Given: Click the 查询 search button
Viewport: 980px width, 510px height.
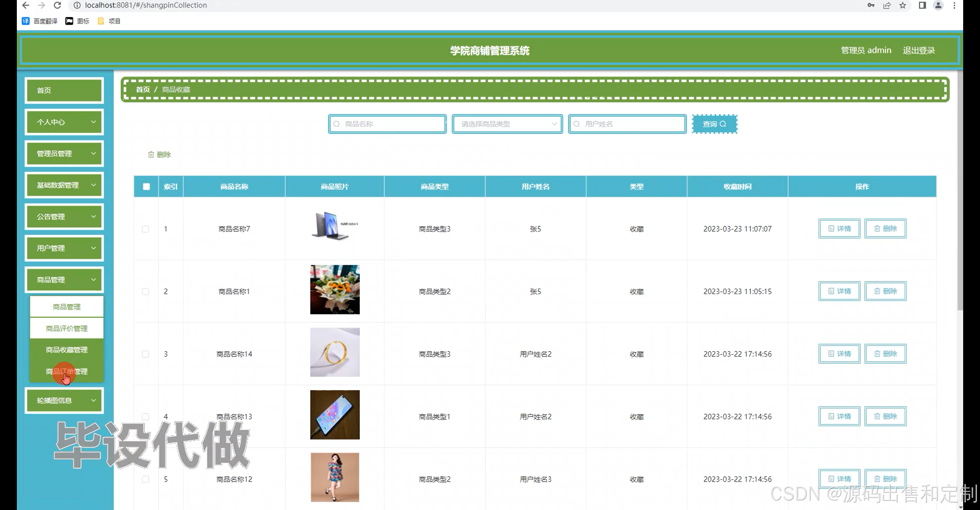Looking at the screenshot, I should [714, 124].
